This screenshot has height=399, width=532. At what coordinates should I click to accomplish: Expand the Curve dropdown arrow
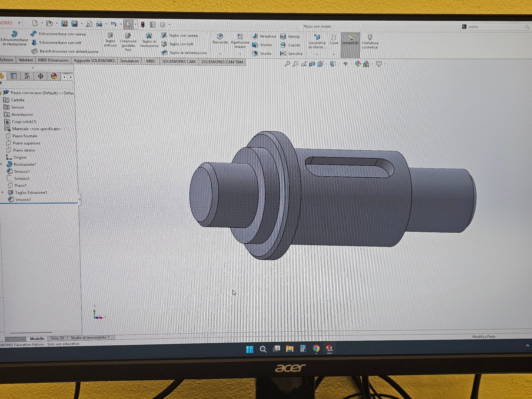(x=334, y=55)
